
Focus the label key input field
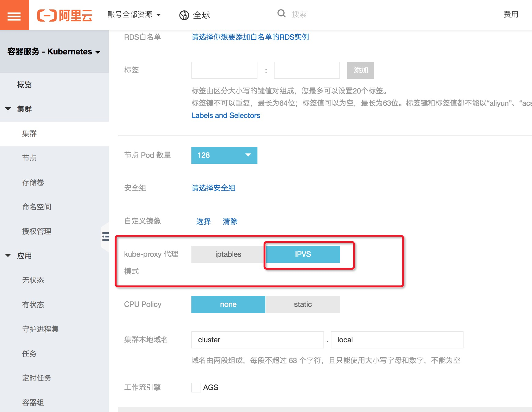tap(224, 70)
